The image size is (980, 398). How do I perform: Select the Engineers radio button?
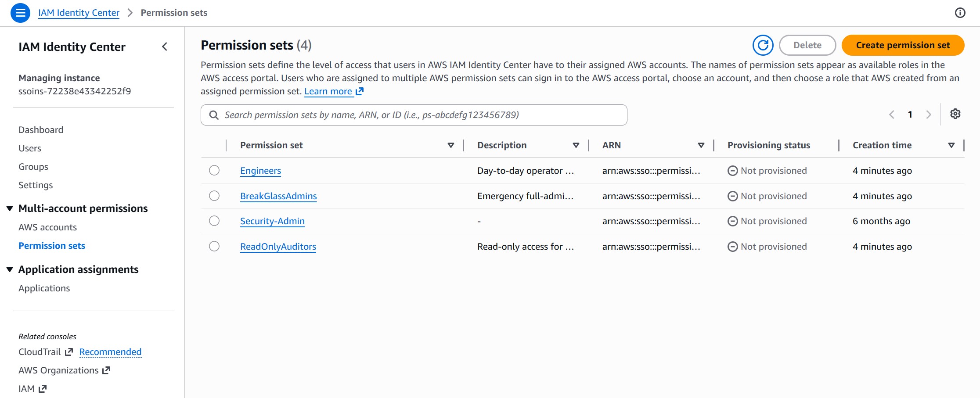[214, 170]
